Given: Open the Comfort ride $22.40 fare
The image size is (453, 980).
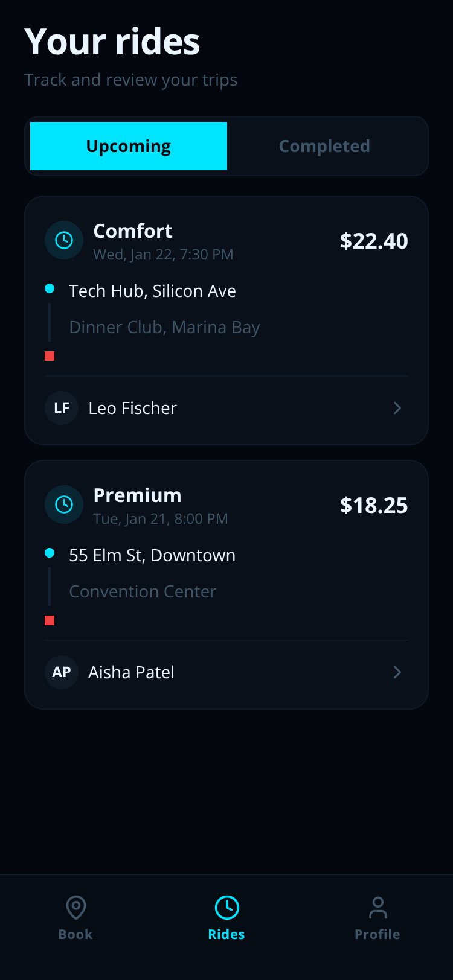Looking at the screenshot, I should pyautogui.click(x=374, y=241).
